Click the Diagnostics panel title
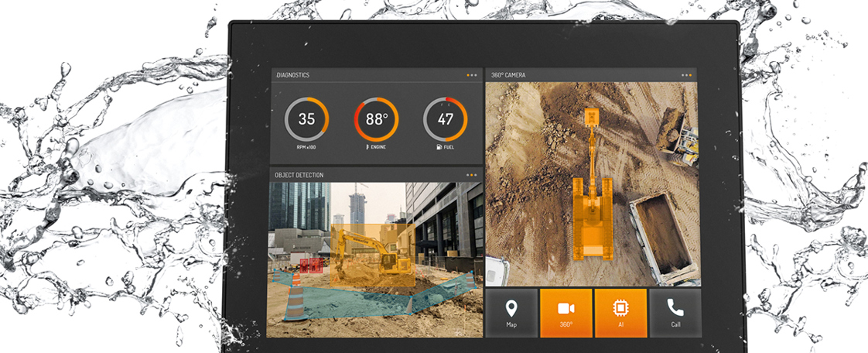The height and width of the screenshot is (353, 868). (x=292, y=75)
